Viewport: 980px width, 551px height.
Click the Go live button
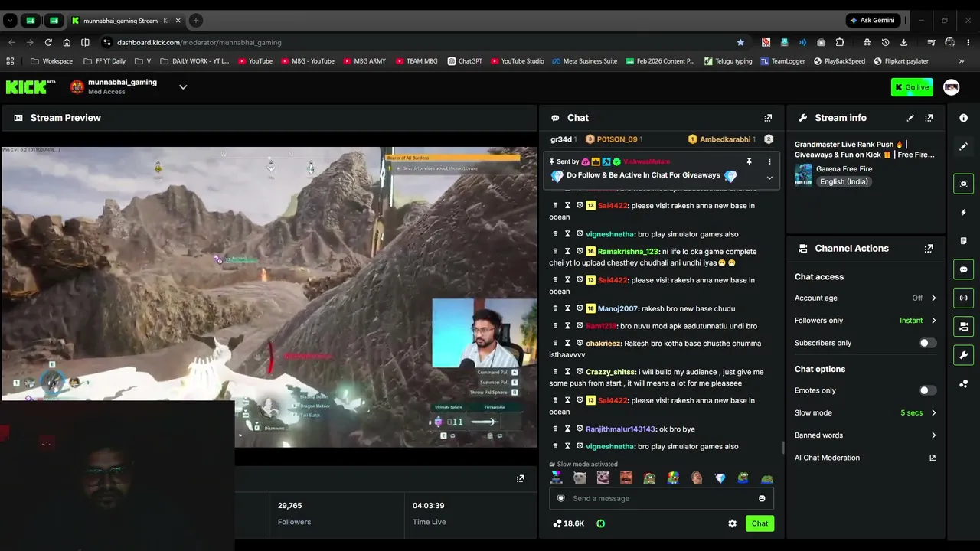pos(912,87)
